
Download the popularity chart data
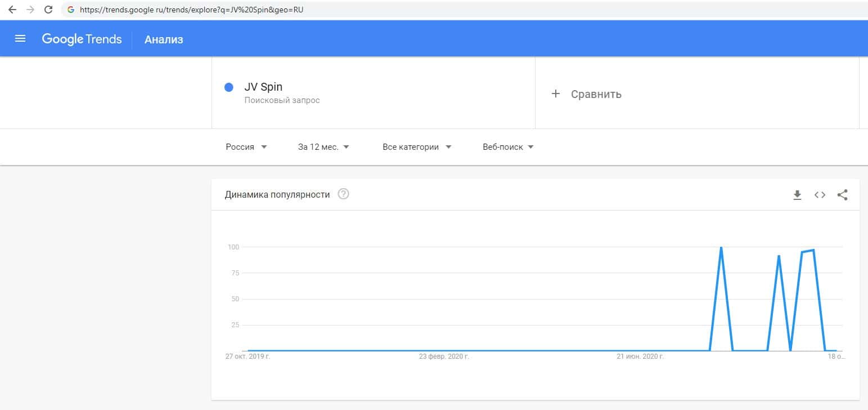(x=797, y=195)
